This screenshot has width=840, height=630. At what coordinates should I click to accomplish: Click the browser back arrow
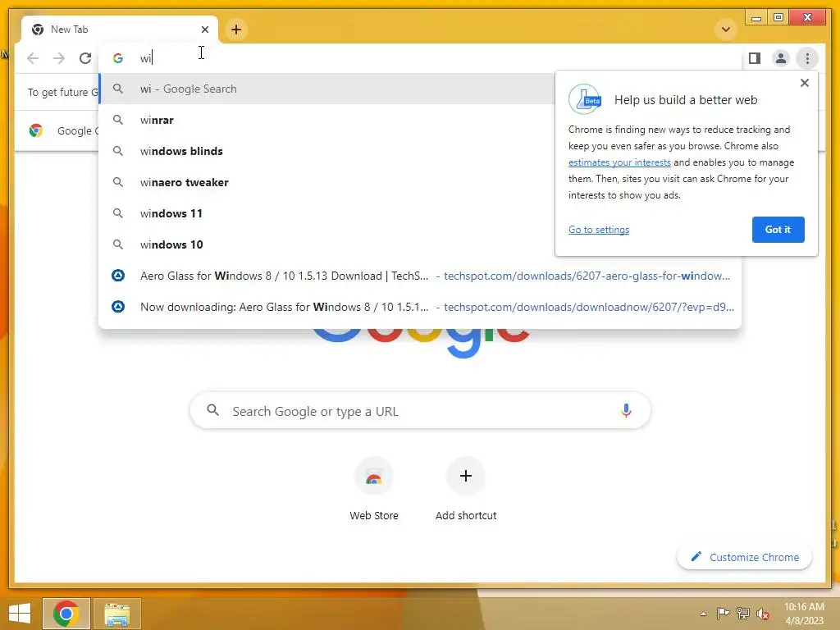coord(33,58)
